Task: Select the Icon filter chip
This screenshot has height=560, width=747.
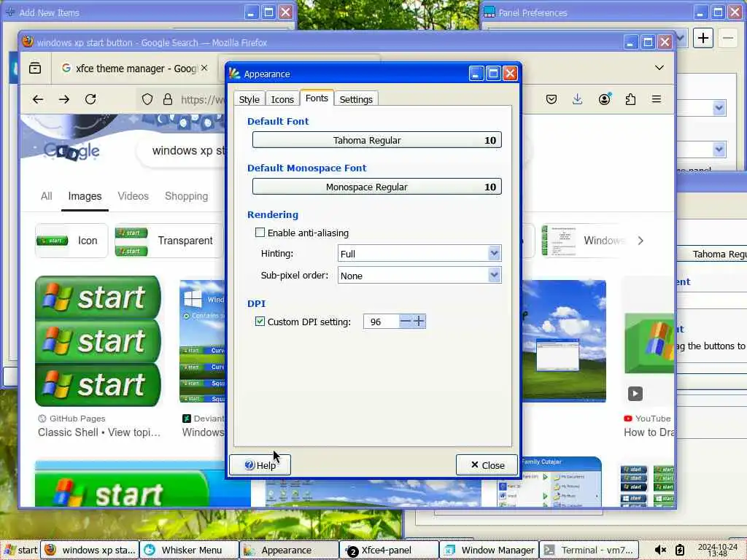Action: tap(71, 241)
